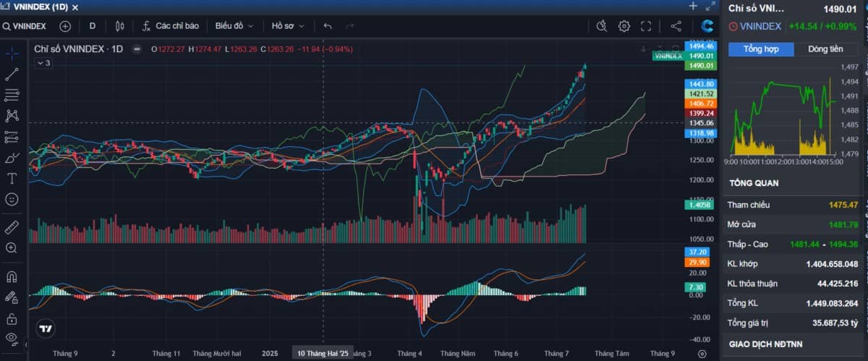Select the brush drawing tool
The image size is (868, 361).
tap(12, 158)
